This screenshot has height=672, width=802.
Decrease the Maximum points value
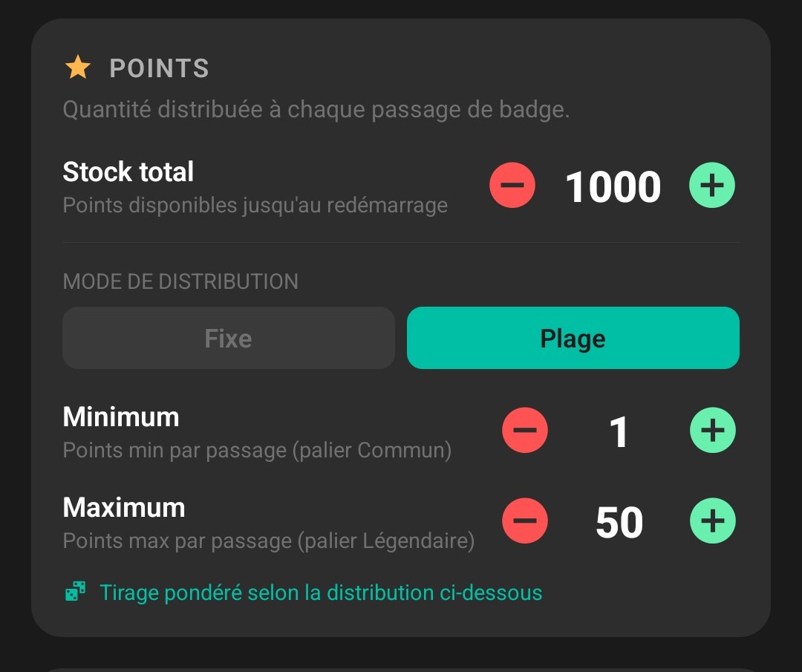(525, 521)
